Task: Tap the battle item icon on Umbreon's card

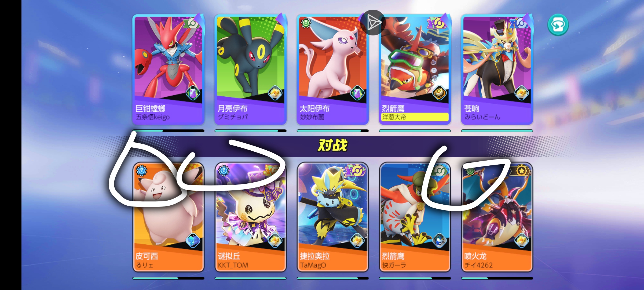Action: tap(275, 93)
